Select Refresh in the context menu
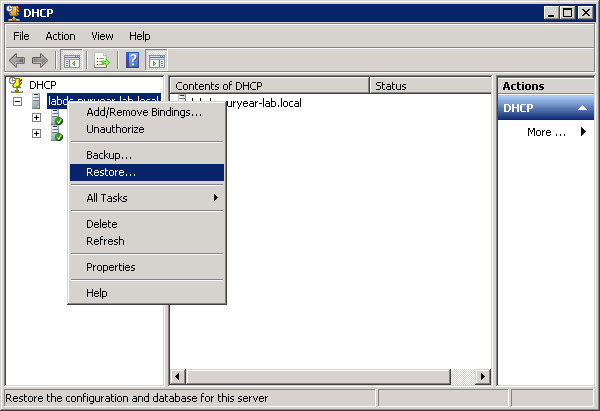Screen dimensions: 600x411 point(147,241)
